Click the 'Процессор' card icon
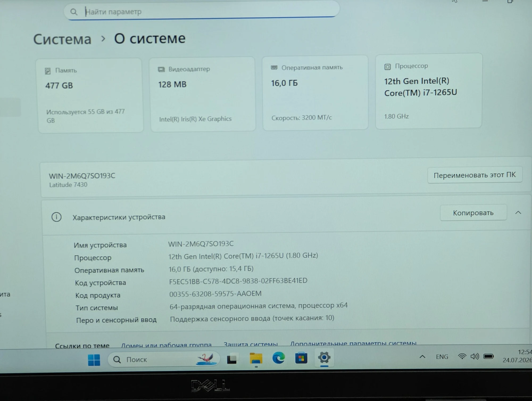Screen dimensions: 532x401 [x=388, y=67]
